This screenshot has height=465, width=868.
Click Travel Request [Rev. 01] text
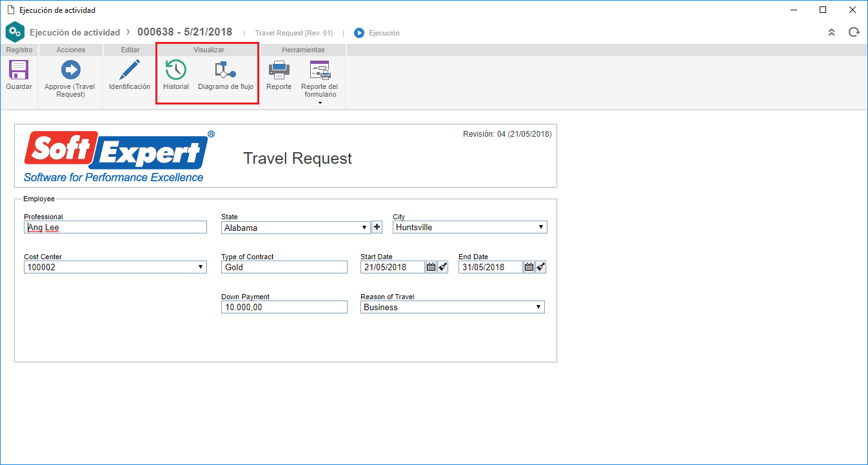point(294,33)
